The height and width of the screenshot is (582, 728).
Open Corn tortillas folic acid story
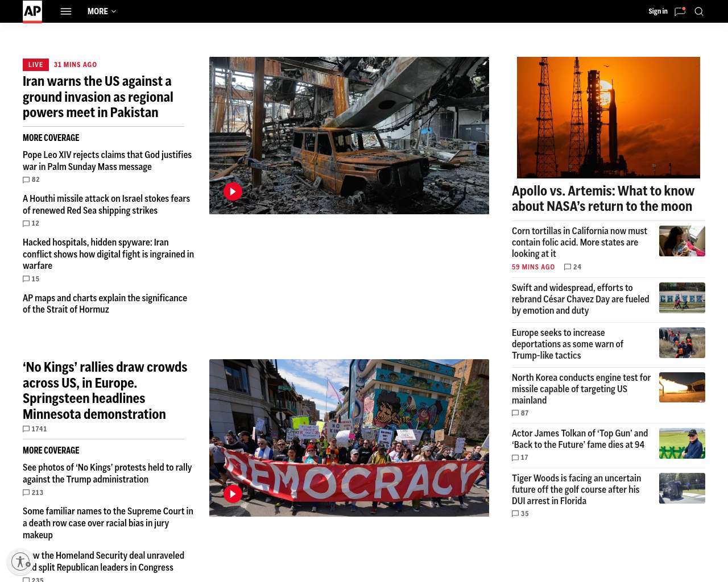coord(580,242)
